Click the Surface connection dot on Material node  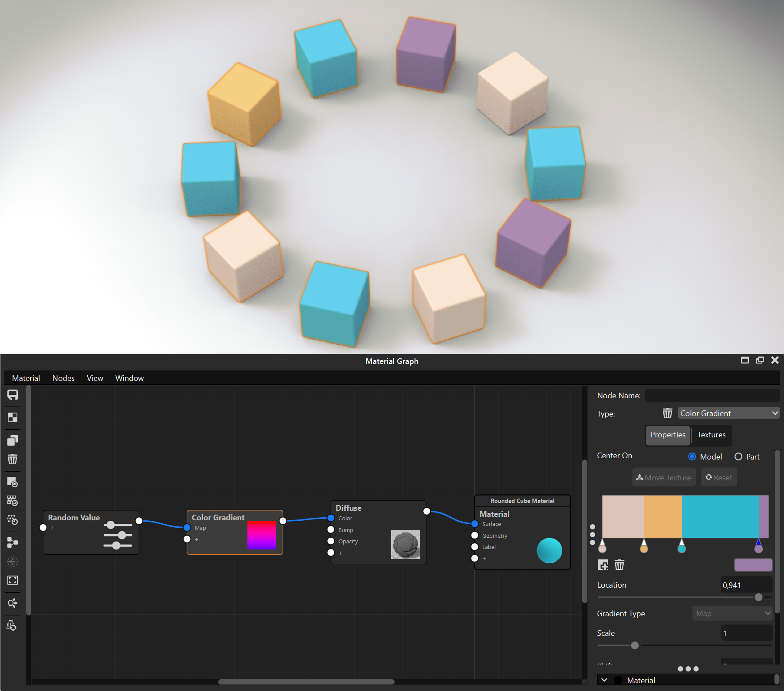click(474, 524)
